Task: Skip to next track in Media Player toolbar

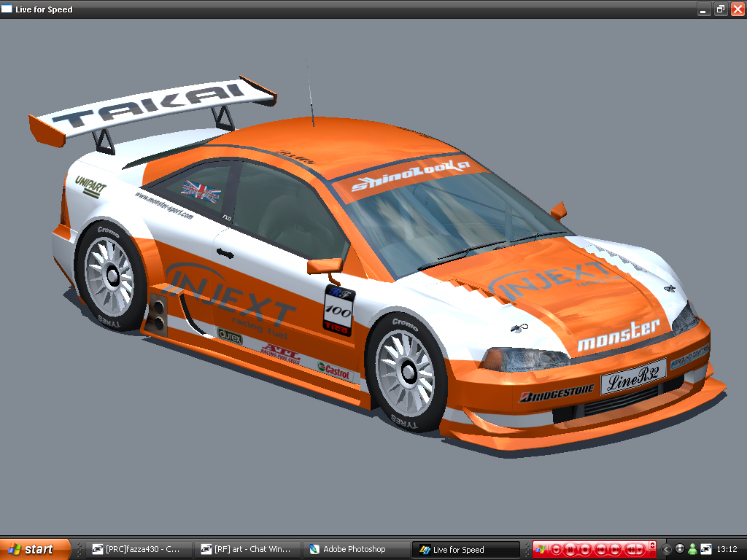Action: [614, 550]
